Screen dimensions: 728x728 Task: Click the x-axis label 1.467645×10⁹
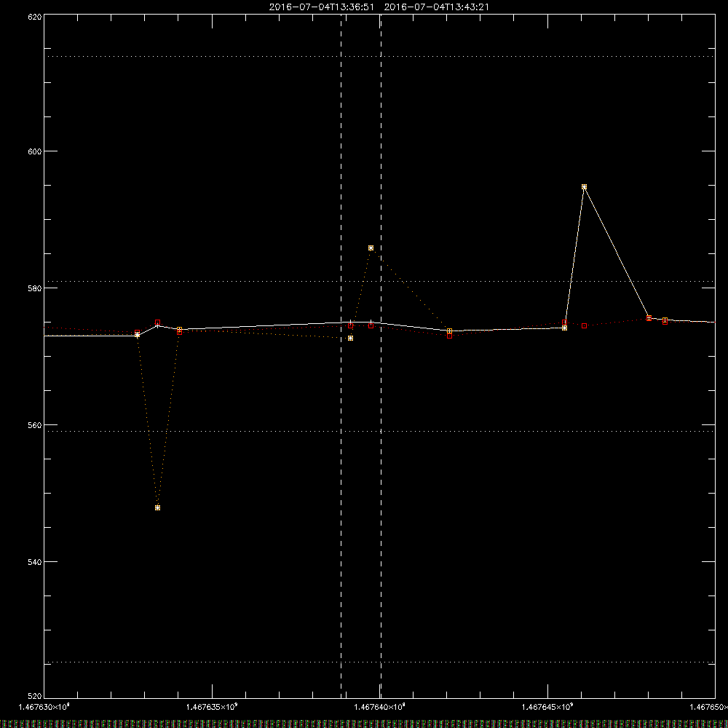pos(548,707)
